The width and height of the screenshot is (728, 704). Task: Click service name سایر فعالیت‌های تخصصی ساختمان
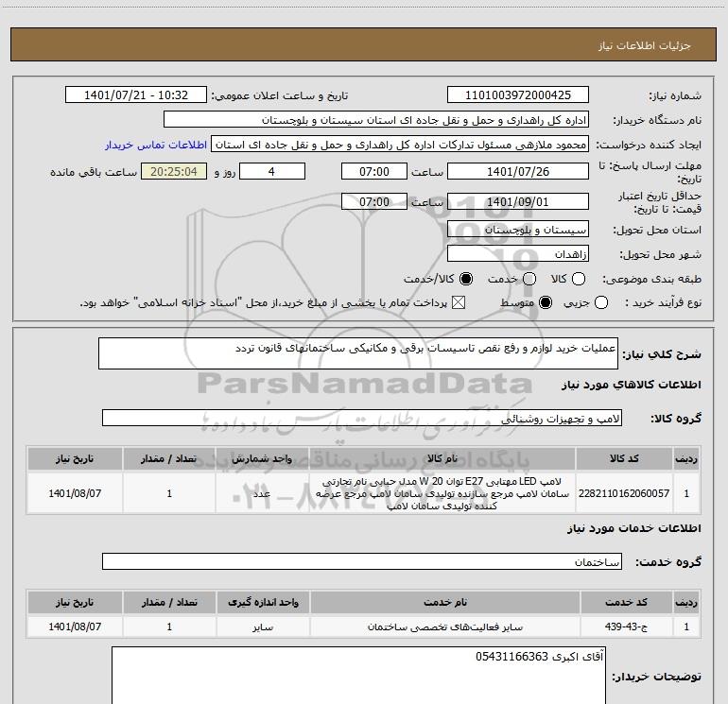click(x=444, y=627)
